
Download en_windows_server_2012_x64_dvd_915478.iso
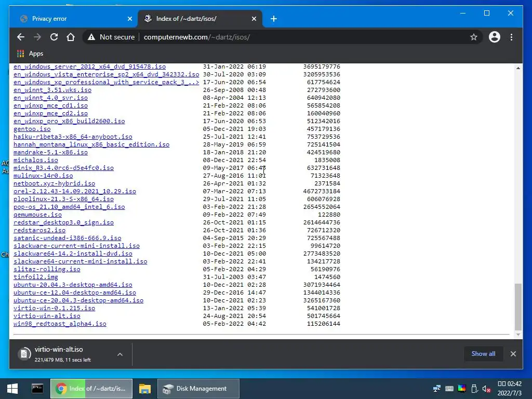89,66
